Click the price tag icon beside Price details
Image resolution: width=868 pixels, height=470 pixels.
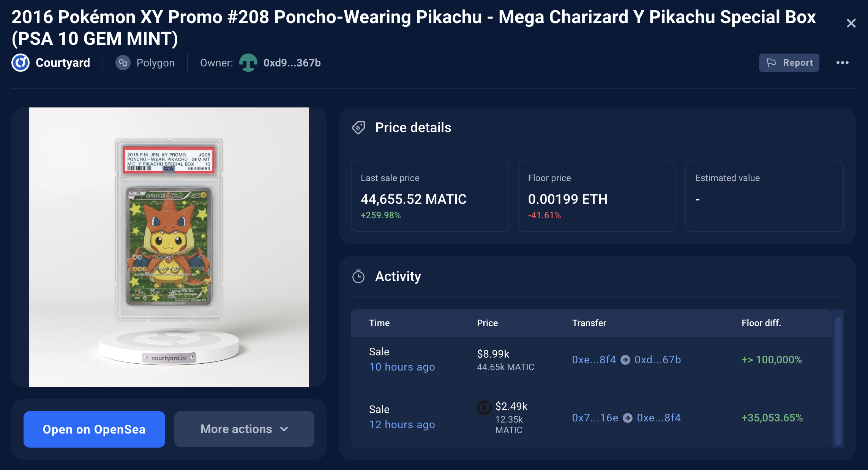tap(358, 128)
